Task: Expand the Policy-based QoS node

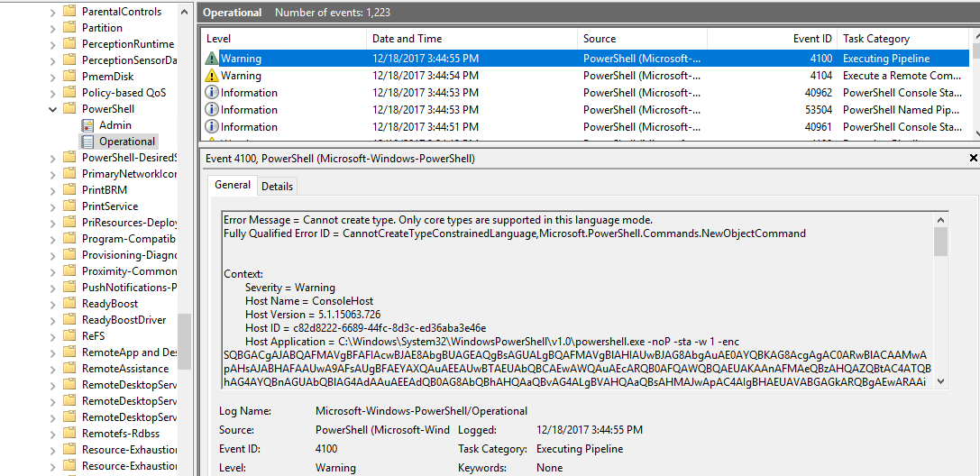Action: tap(52, 93)
